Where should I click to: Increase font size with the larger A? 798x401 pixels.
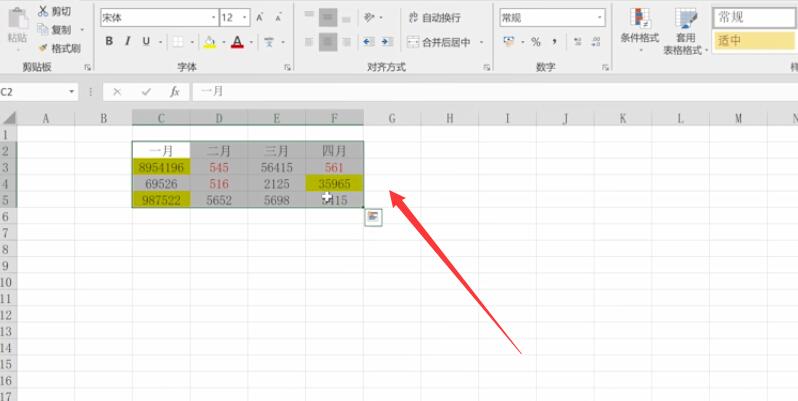(260, 18)
